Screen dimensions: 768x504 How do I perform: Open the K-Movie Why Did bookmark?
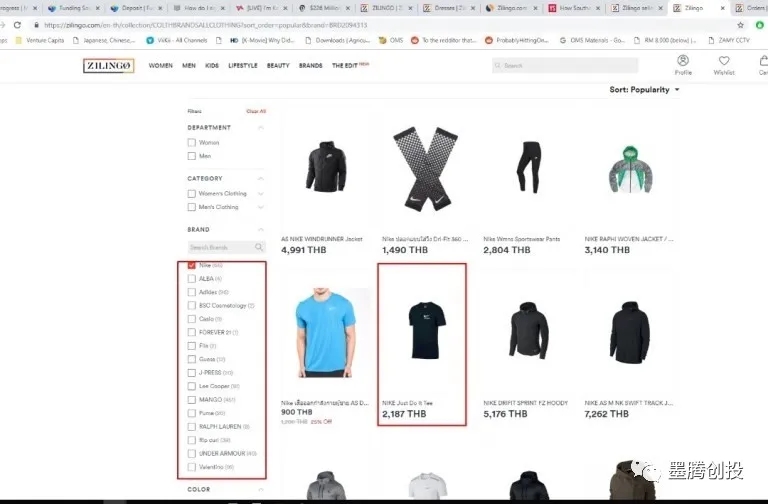(x=263, y=40)
